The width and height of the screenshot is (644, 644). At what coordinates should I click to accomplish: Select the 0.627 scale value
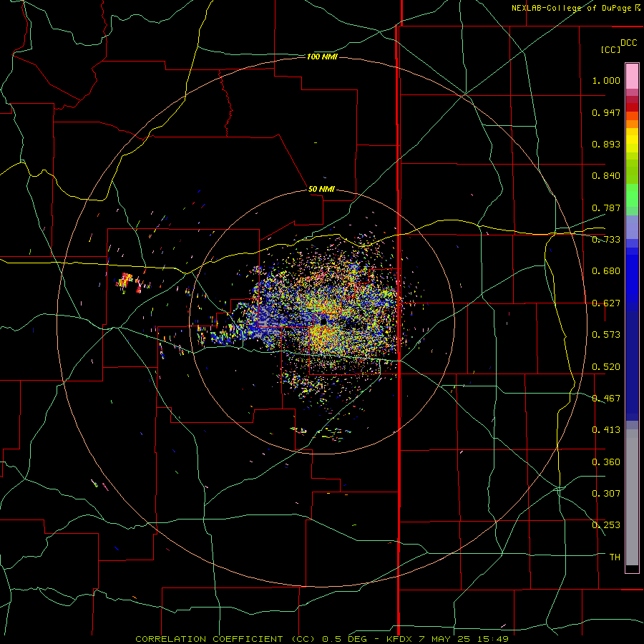coord(606,303)
